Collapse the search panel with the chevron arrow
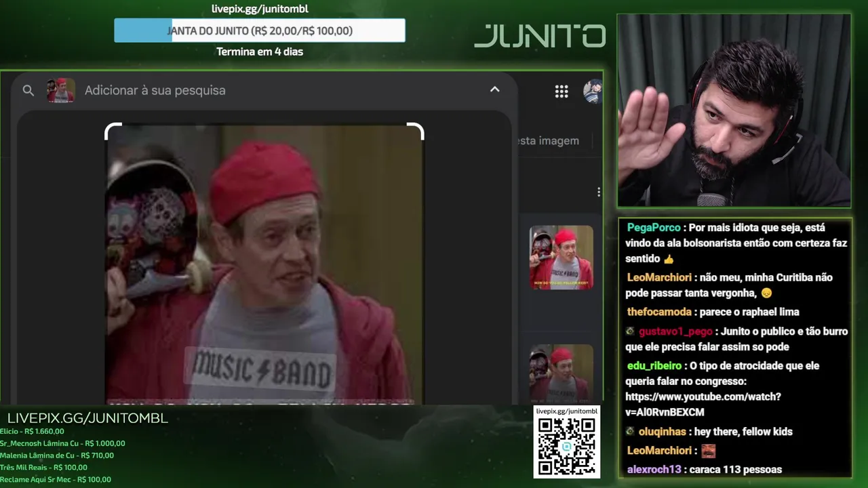This screenshot has height=488, width=868. 494,89
